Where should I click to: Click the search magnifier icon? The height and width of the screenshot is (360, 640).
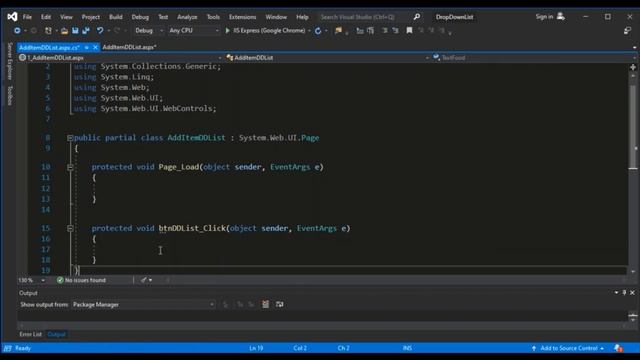pos(416,17)
